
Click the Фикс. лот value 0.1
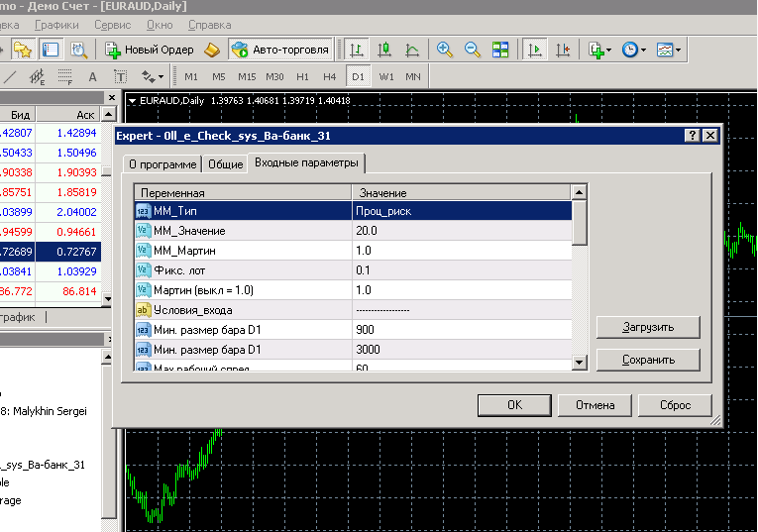point(462,270)
